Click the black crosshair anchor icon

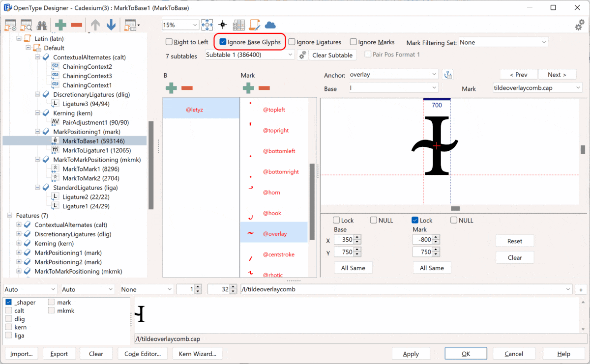click(x=223, y=25)
